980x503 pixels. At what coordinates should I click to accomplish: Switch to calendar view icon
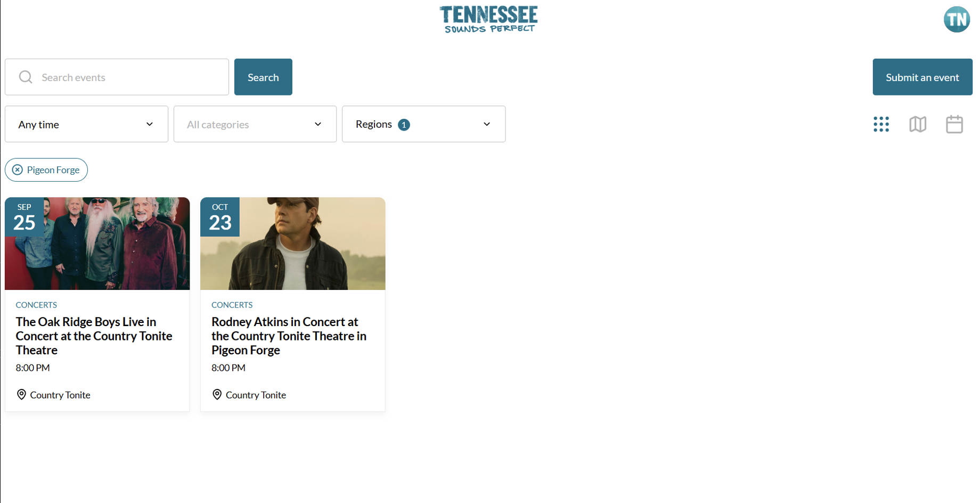click(x=954, y=124)
